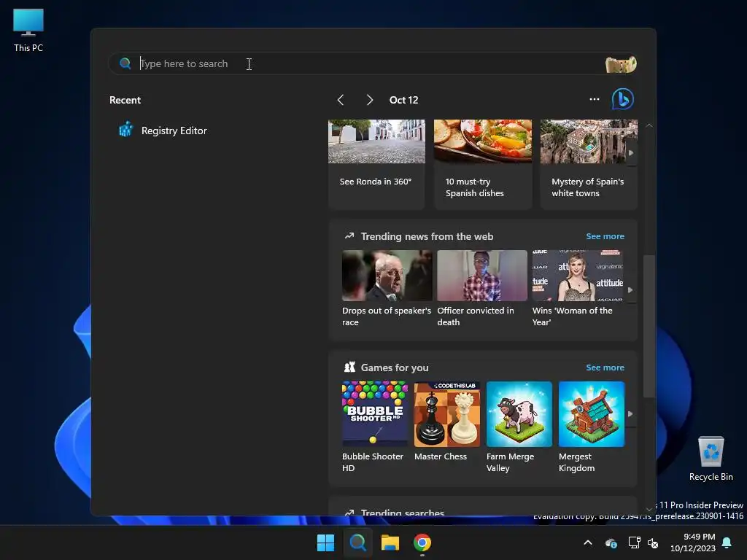Open Wins 'Woman of the Year' story
This screenshot has width=747, height=560.
pyautogui.click(x=578, y=289)
